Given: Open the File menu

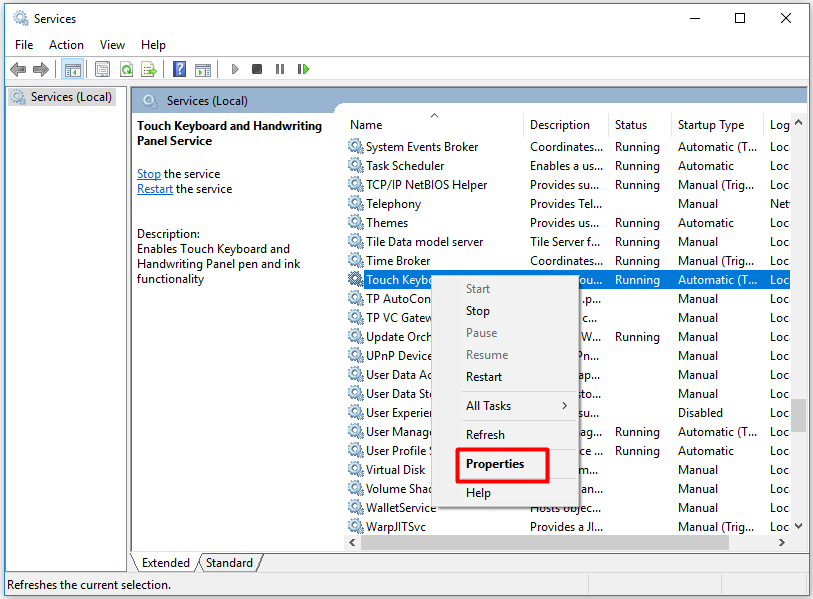Looking at the screenshot, I should point(24,45).
